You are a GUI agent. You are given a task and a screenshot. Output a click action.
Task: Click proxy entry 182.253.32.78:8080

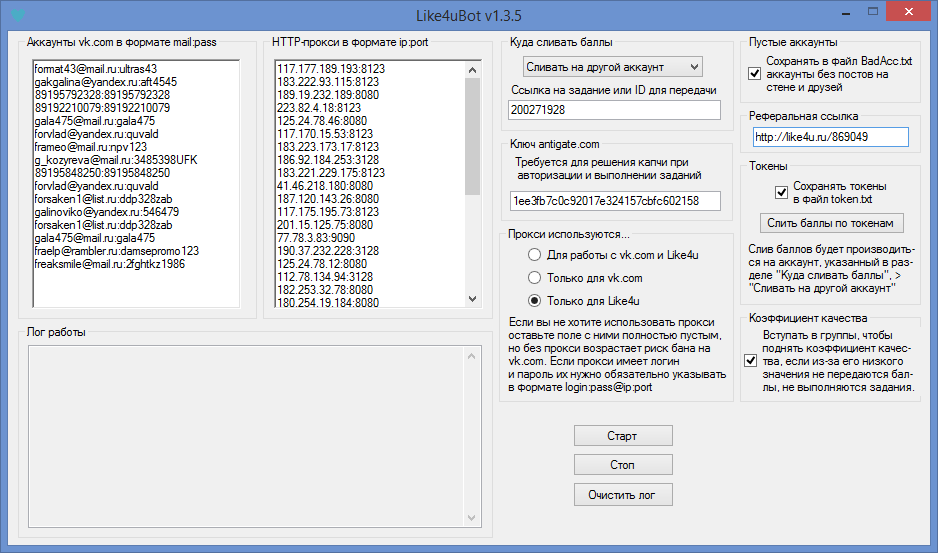point(325,290)
